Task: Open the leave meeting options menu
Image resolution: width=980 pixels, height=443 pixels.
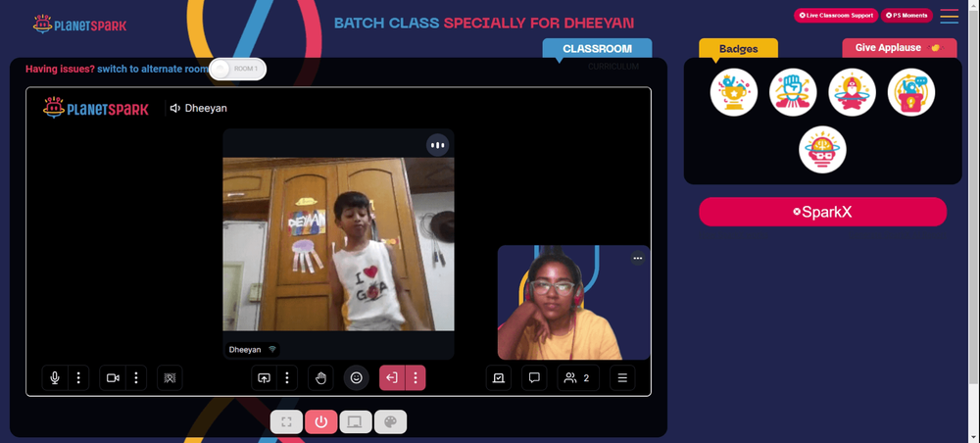Action: coord(416,378)
